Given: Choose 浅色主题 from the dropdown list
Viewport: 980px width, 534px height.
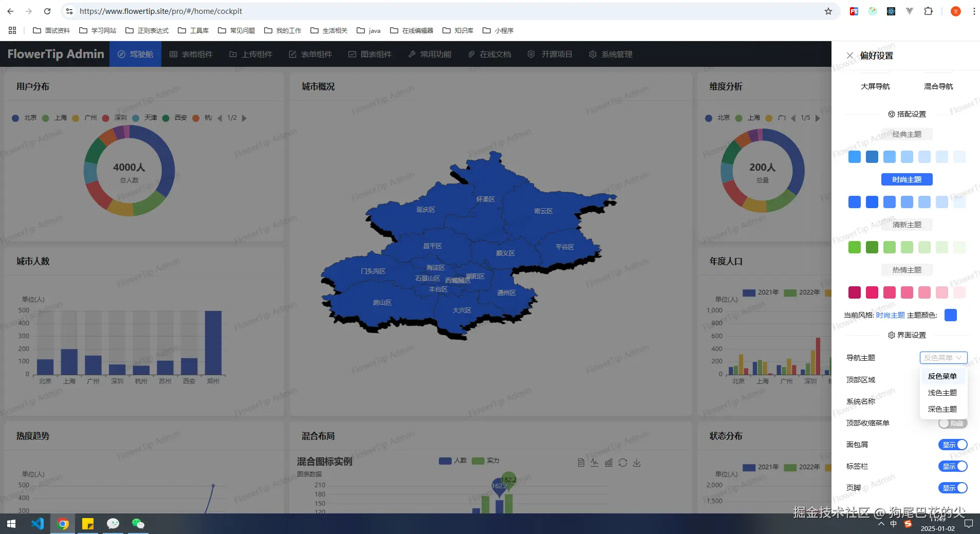Looking at the screenshot, I should coord(942,393).
